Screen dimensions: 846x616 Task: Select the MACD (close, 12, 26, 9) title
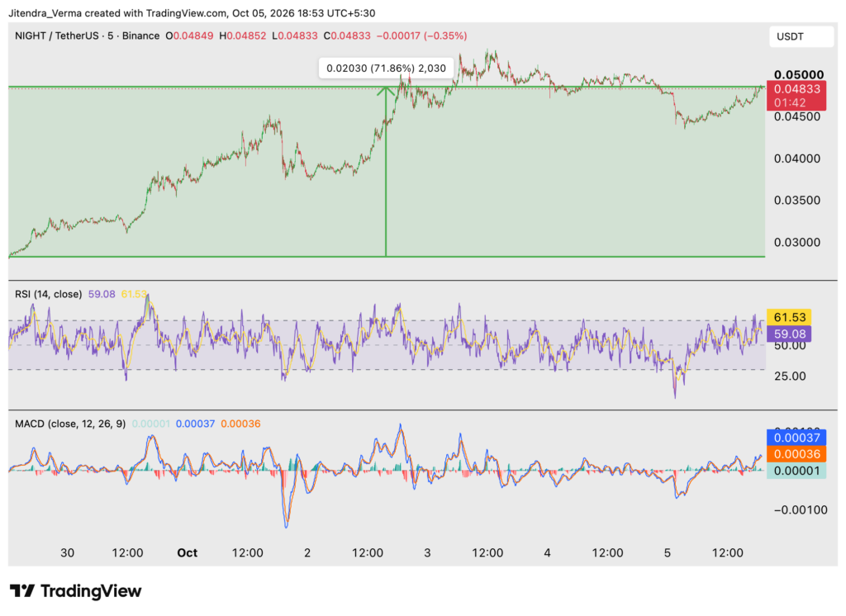(70, 424)
